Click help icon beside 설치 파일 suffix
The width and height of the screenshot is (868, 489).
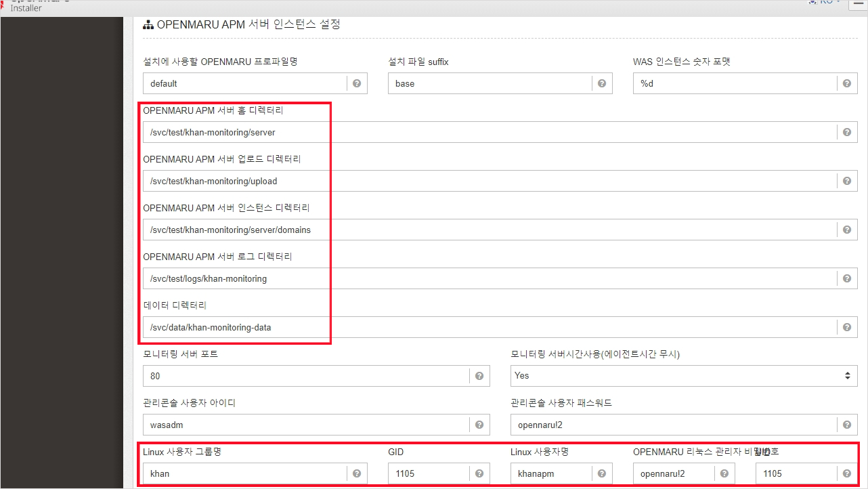click(x=602, y=84)
